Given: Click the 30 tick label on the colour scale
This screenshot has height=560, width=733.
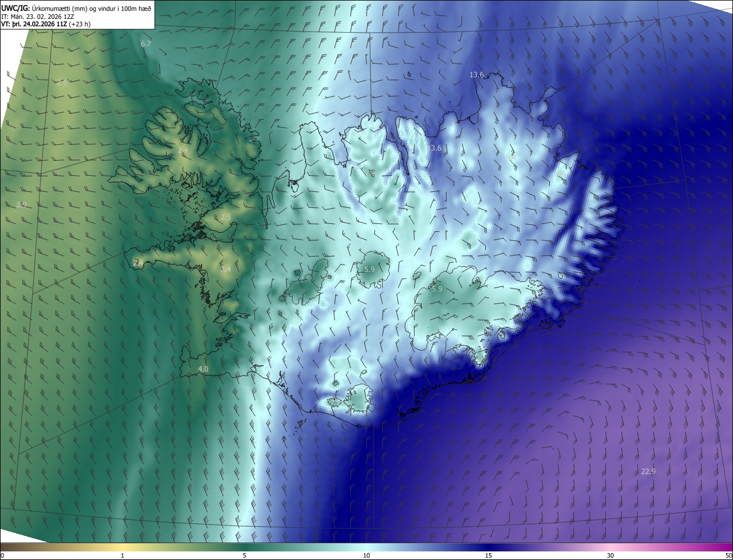Looking at the screenshot, I should (x=610, y=556).
